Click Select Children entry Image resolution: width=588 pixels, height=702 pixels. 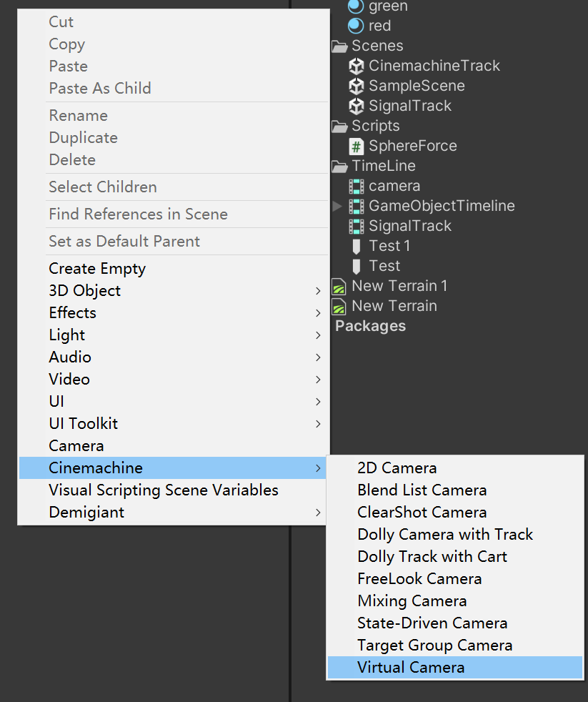(174, 187)
